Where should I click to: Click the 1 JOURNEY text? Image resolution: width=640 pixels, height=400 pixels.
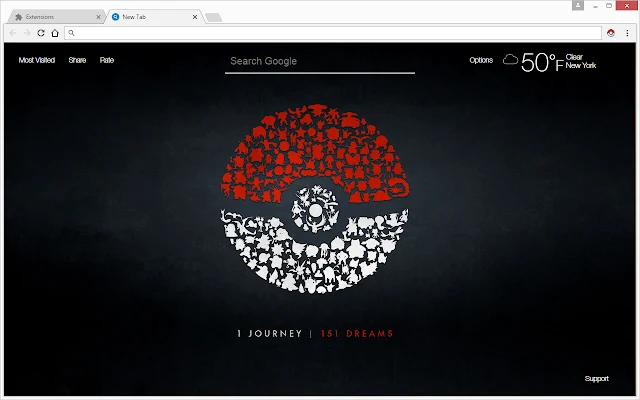point(270,333)
